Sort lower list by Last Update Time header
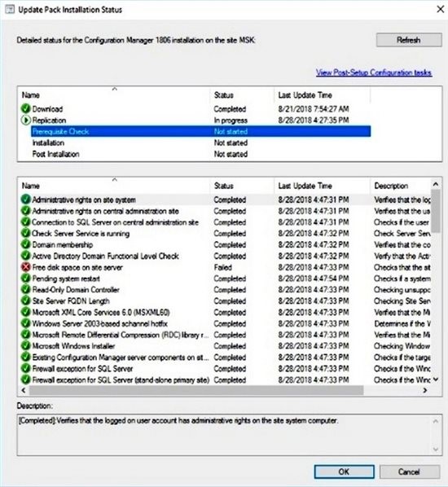Viewport: 448px width, 487px height. [323, 186]
